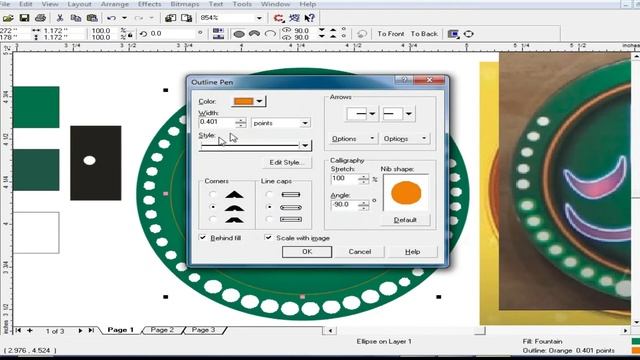Click the Save floppy disk icon
This screenshot has height=360, width=640.
(x=24, y=18)
